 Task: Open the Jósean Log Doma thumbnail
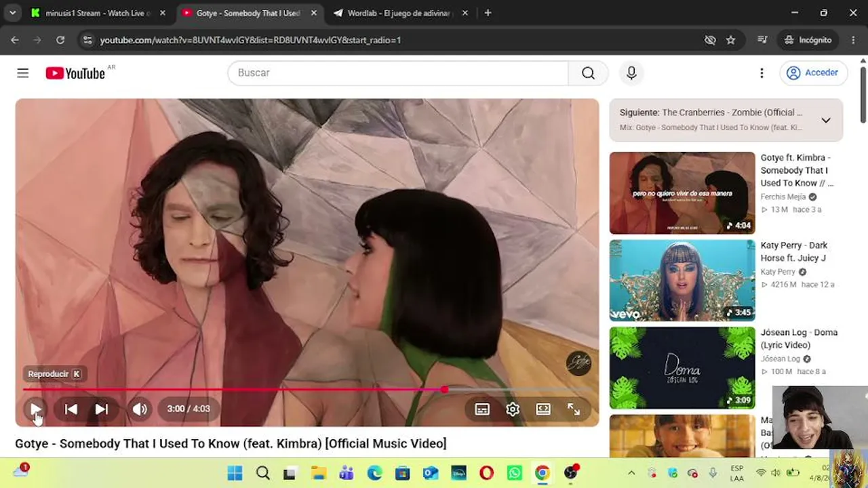click(682, 368)
